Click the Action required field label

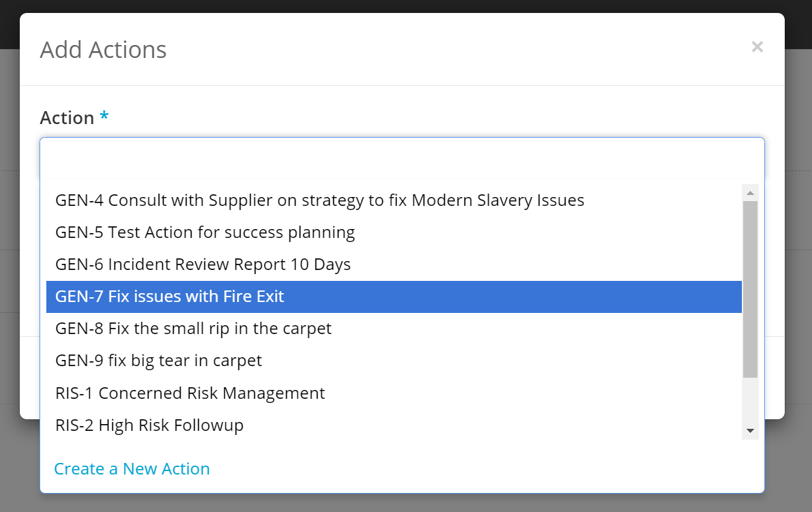66,117
